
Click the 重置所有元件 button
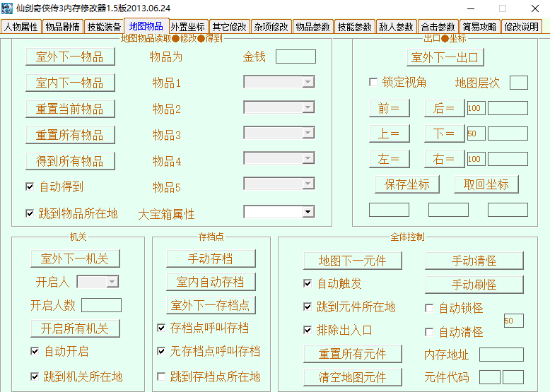point(353,354)
